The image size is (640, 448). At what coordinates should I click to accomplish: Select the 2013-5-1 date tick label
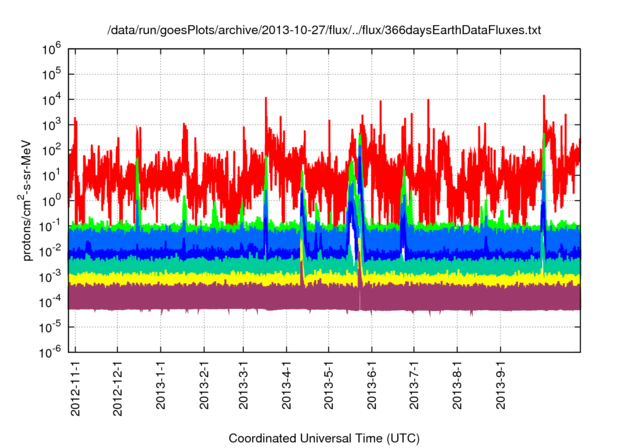pyautogui.click(x=329, y=385)
